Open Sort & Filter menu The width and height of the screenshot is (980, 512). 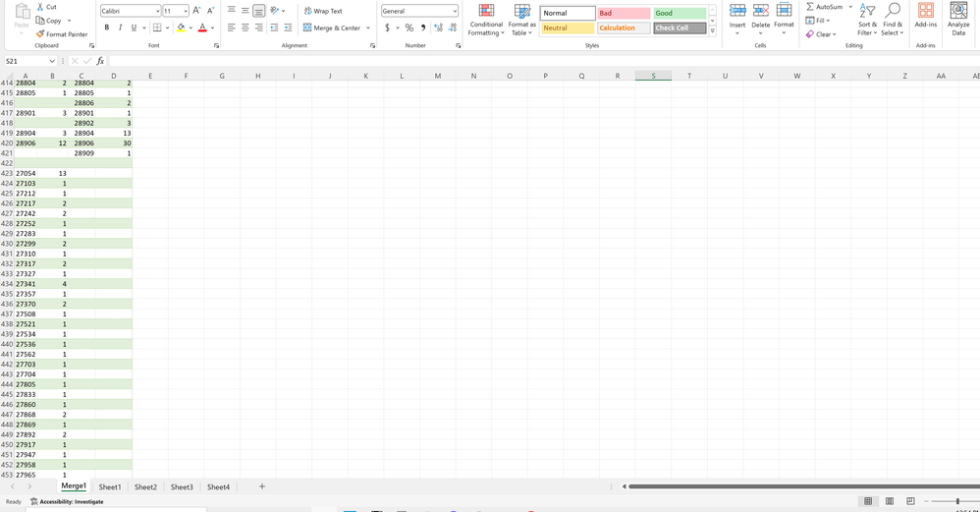coord(867,20)
